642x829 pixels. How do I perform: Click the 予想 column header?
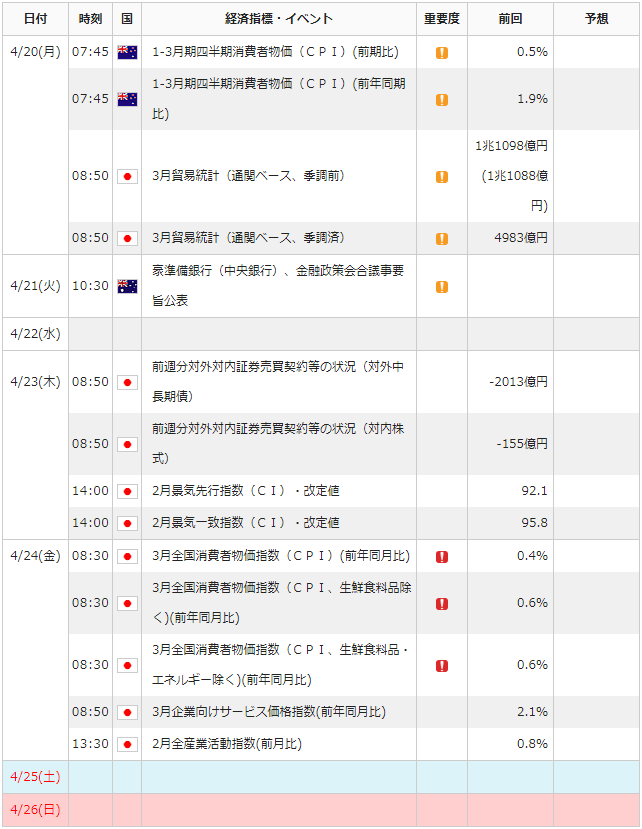pyautogui.click(x=597, y=19)
